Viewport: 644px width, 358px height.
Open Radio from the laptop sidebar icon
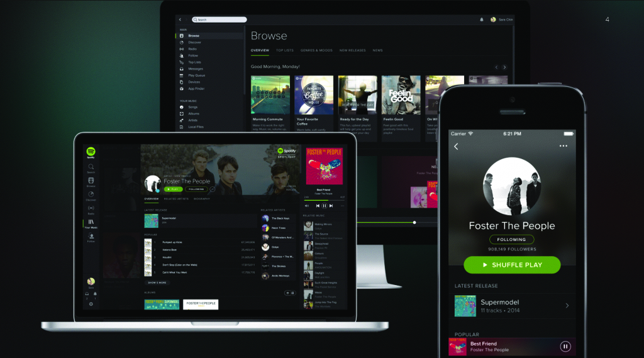pyautogui.click(x=91, y=208)
